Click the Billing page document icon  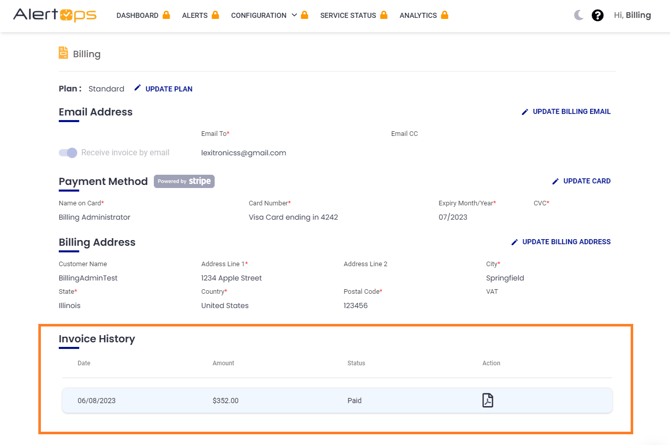coord(63,53)
